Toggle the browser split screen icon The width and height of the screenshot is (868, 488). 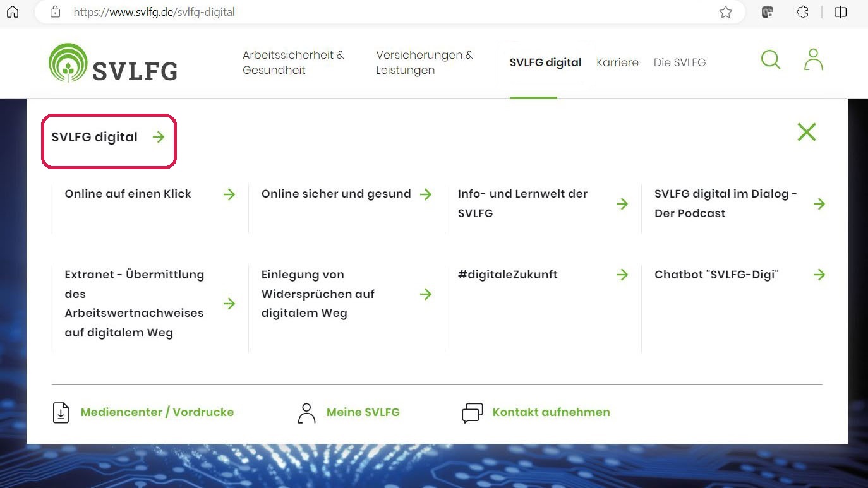(840, 12)
